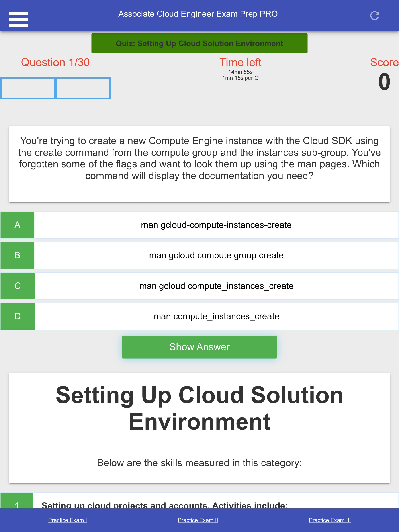
Task: Click the refresh icon in the header
Action: [x=374, y=16]
